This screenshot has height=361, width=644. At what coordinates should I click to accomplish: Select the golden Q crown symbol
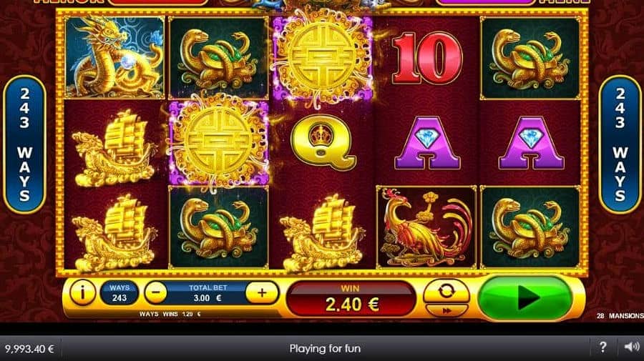point(323,142)
